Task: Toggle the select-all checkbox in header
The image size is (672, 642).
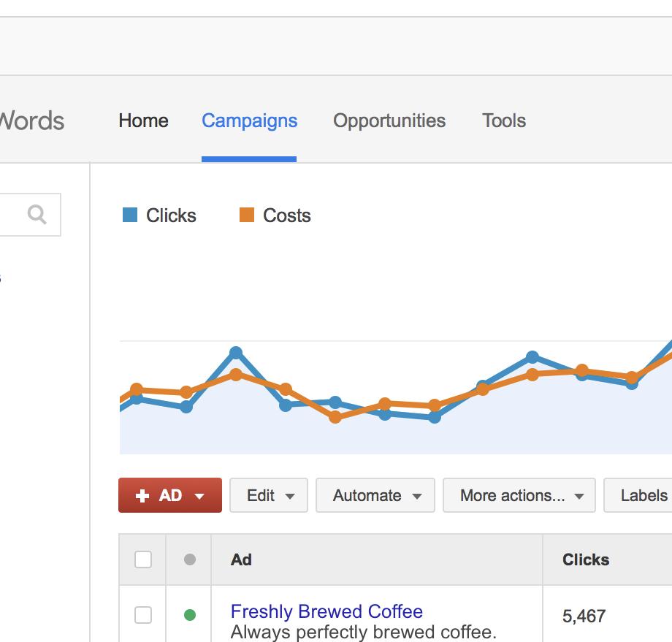Action: click(x=143, y=559)
